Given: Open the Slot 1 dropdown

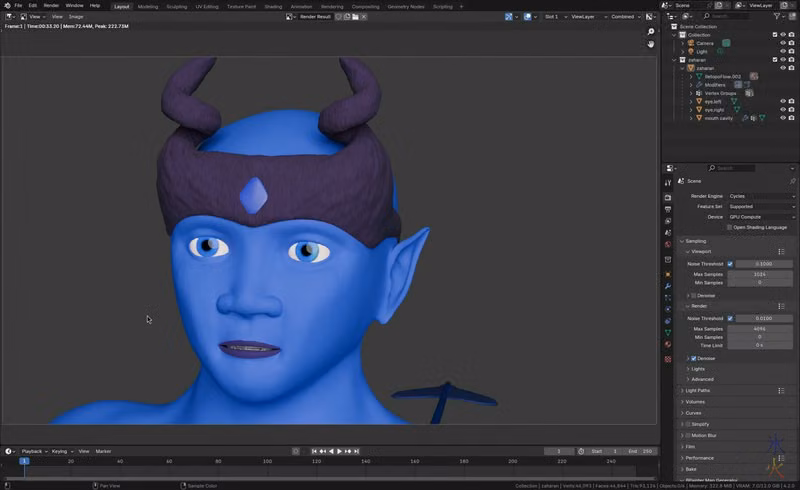Looking at the screenshot, I should click(555, 17).
